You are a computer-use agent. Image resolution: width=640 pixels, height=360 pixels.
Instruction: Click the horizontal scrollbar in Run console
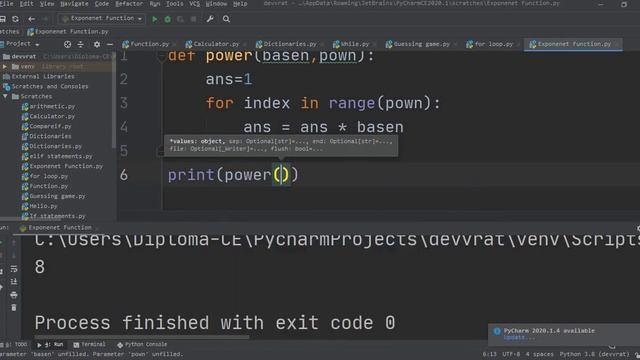pyautogui.click(x=142, y=337)
